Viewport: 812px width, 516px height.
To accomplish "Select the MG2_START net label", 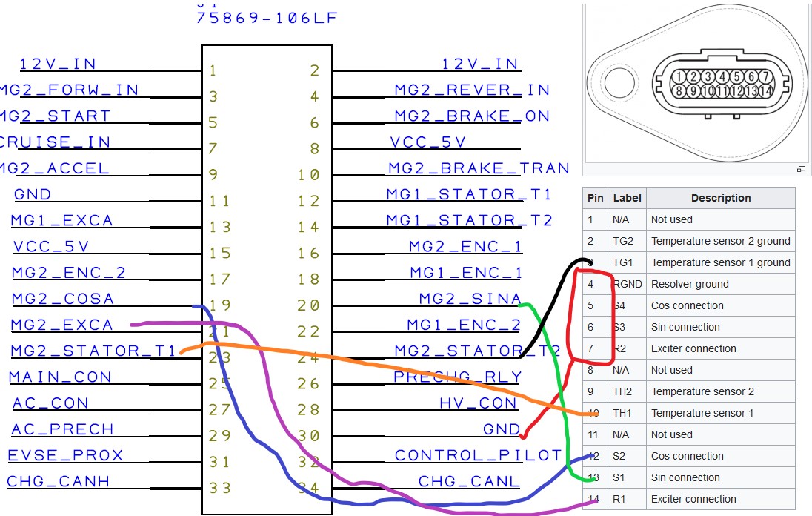I will pyautogui.click(x=55, y=116).
